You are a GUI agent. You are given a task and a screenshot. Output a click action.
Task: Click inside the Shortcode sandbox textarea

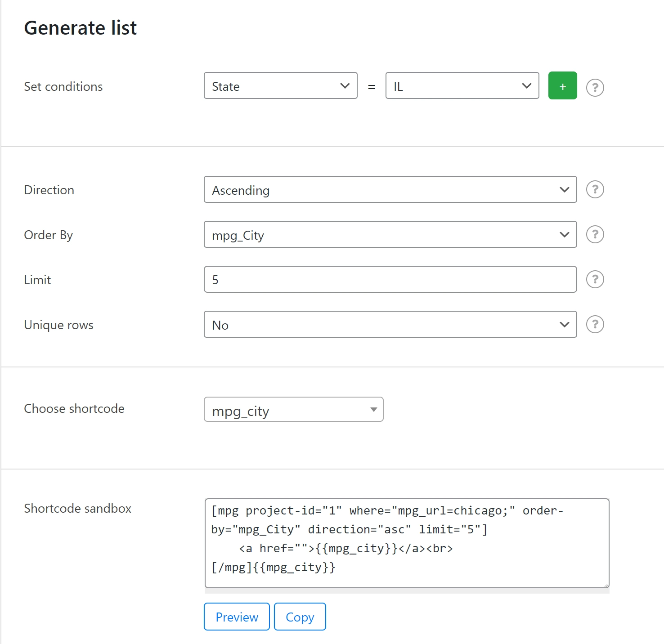pyautogui.click(x=407, y=543)
